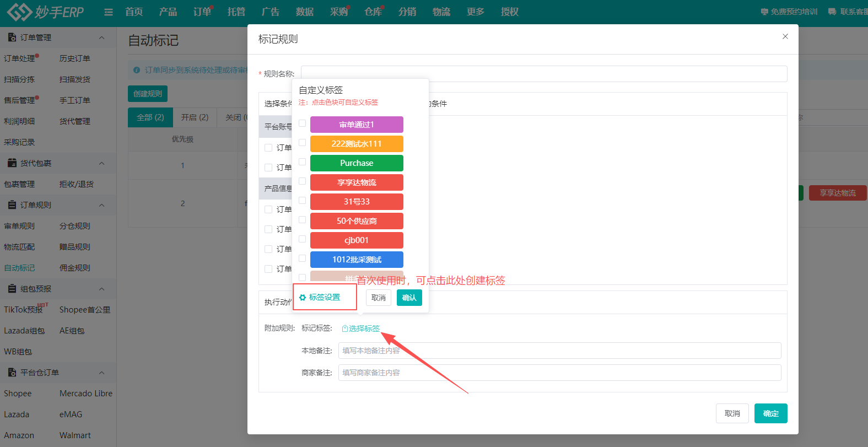Tick the checkbox beside 享享达物流 in the popup
868x447 pixels.
point(302,181)
